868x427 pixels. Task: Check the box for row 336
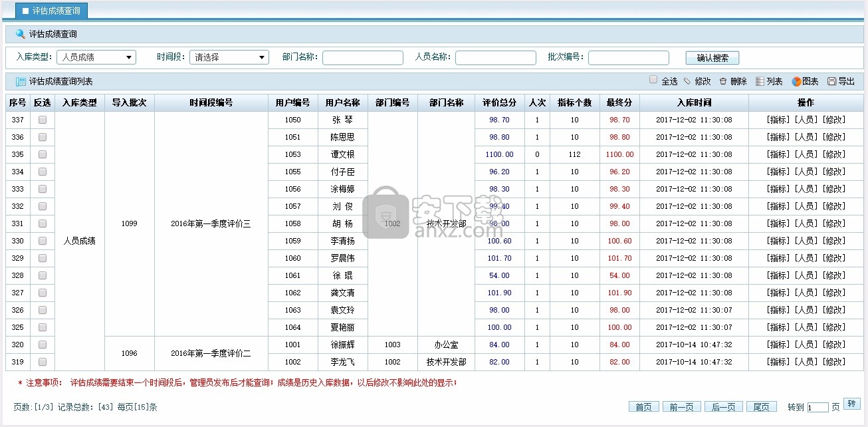click(x=43, y=137)
